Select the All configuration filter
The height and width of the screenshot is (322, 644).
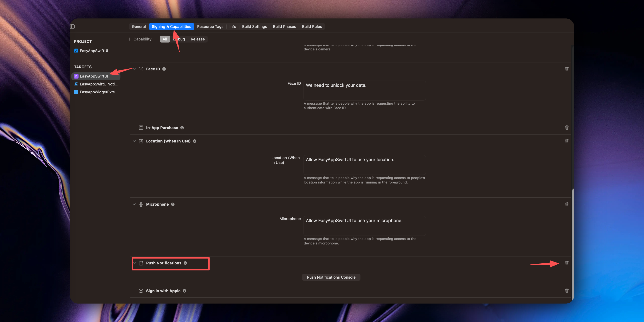[x=165, y=39]
